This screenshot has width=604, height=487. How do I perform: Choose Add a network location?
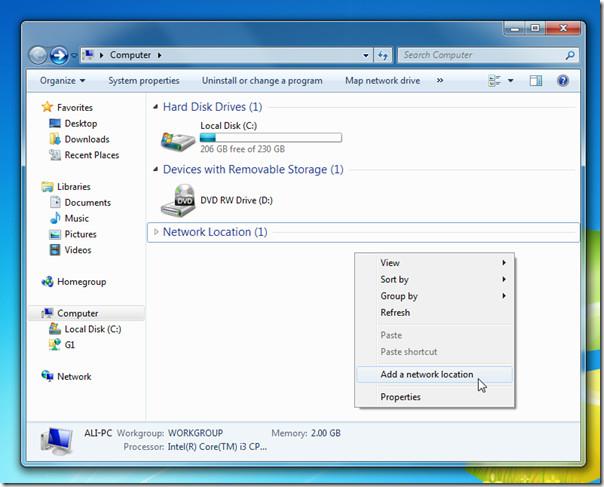[426, 375]
